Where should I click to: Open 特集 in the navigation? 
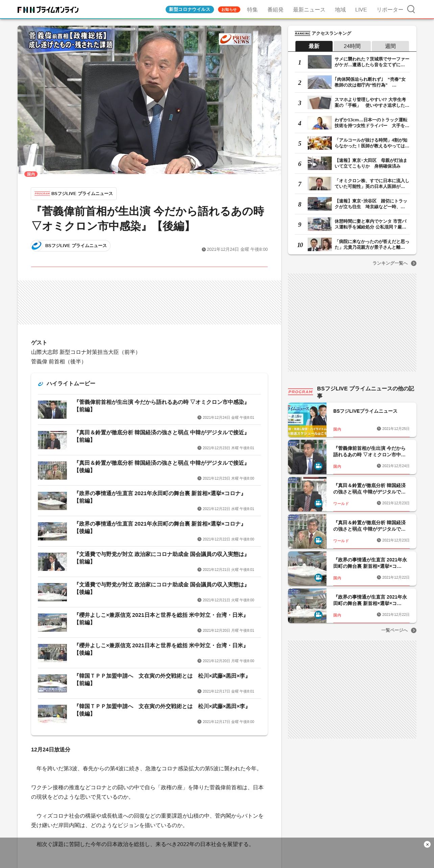(x=252, y=10)
